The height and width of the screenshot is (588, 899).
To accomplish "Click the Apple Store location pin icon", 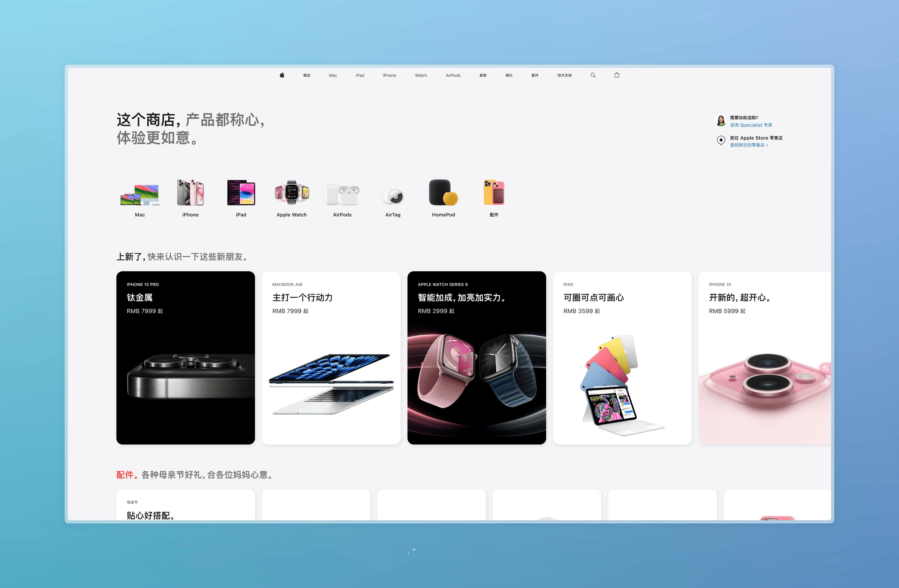I will pyautogui.click(x=721, y=140).
